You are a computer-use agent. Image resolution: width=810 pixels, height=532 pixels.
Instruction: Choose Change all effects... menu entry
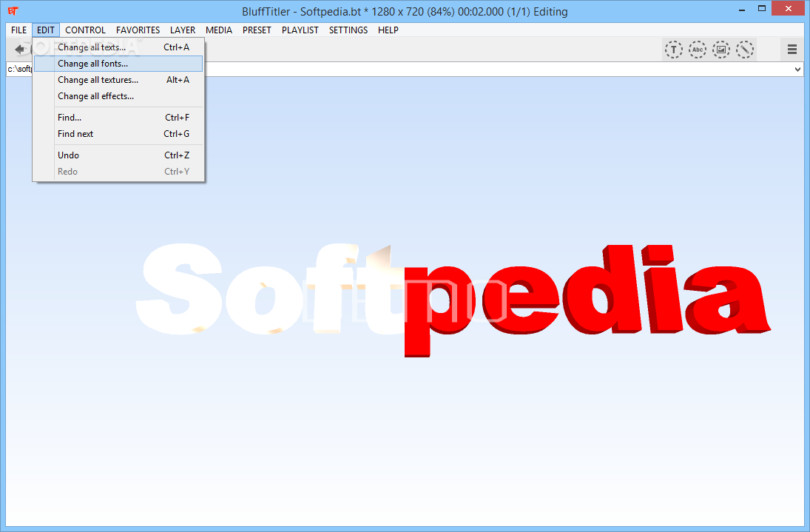118,96
